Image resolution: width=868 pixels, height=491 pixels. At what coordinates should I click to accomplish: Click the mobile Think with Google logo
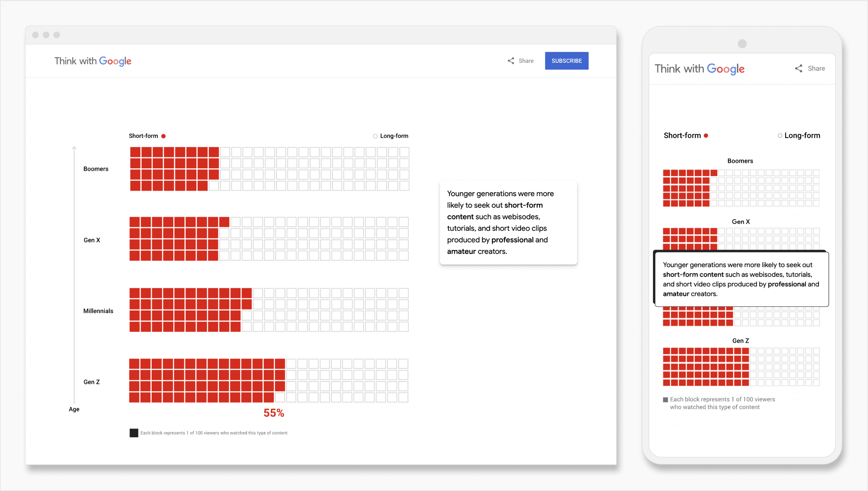(x=700, y=69)
